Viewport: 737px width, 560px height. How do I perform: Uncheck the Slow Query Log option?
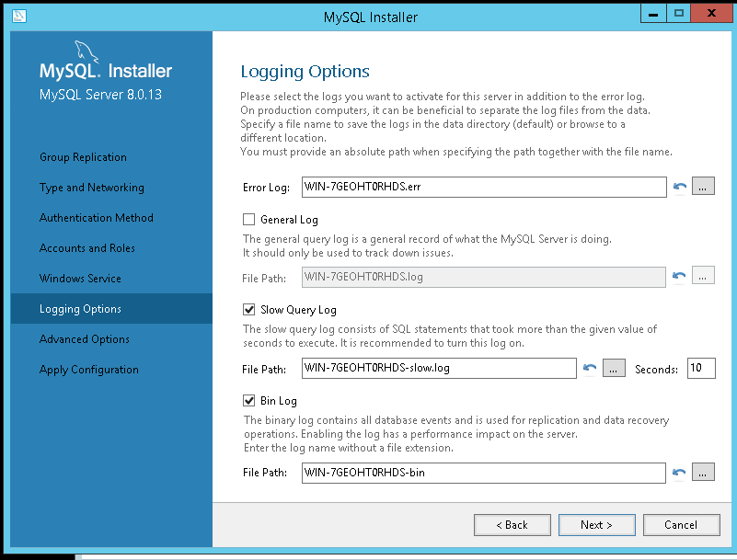(x=248, y=310)
